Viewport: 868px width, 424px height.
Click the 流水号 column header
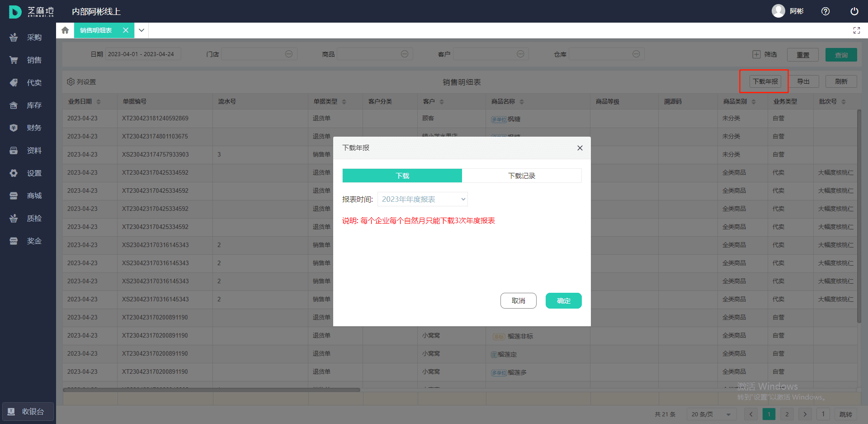click(x=227, y=102)
